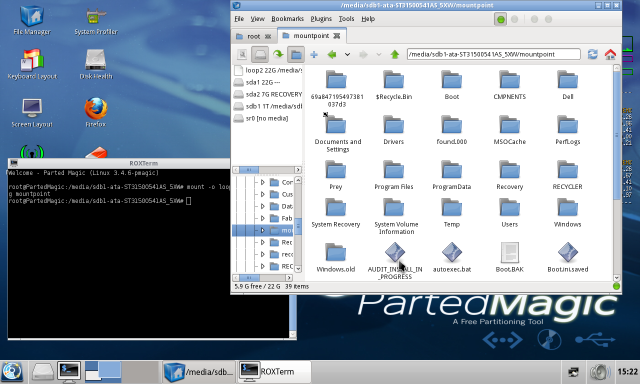This screenshot has height=384, width=640.
Task: Click the file list vertical scrollbar
Action: click(616, 135)
